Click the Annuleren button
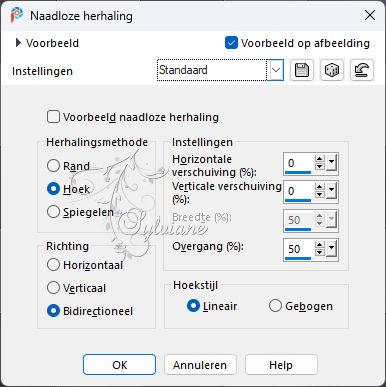Viewport: 386px width, 387px height. coord(200,365)
